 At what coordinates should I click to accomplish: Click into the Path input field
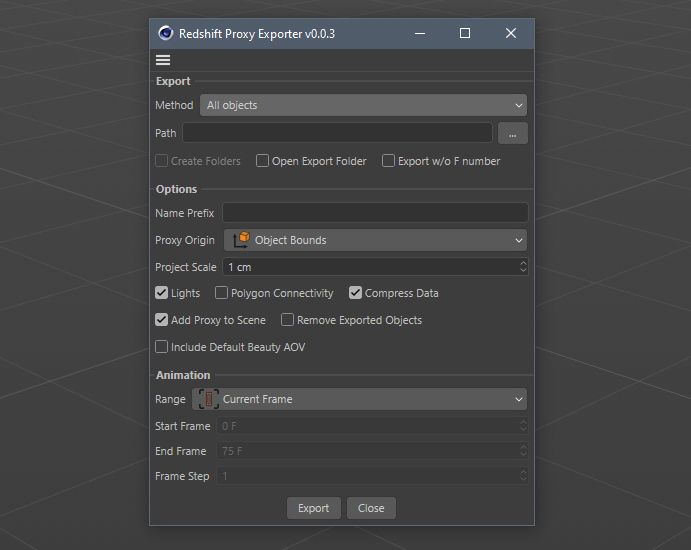[x=338, y=133]
